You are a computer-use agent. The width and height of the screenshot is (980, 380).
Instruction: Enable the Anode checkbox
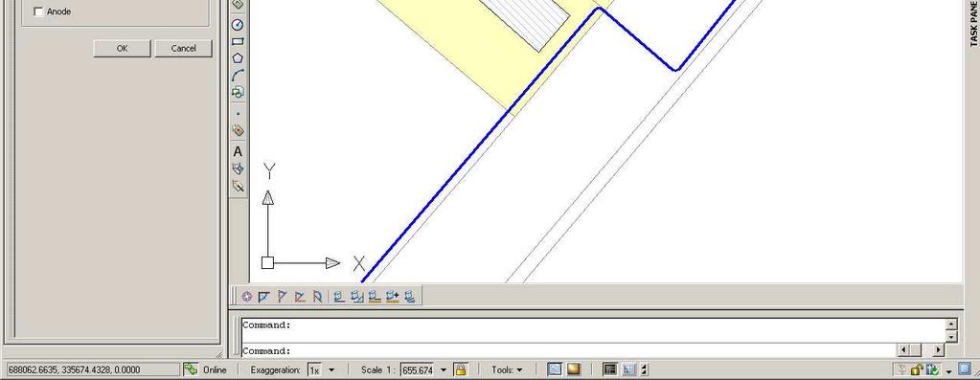pos(38,11)
